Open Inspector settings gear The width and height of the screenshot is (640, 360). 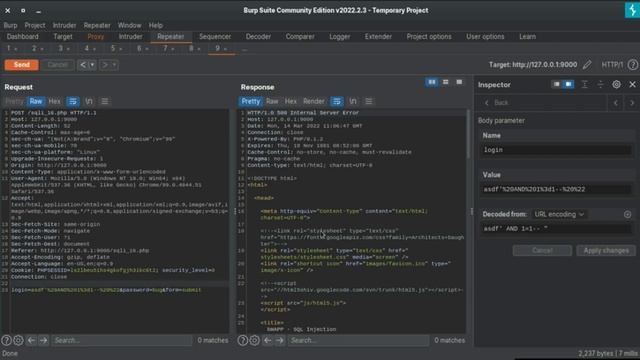(x=616, y=84)
